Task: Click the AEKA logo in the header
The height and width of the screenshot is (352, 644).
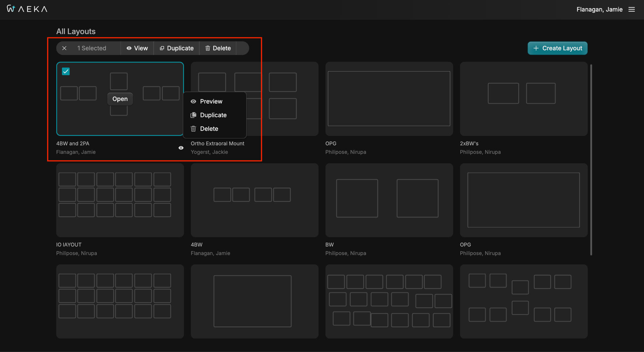Action: (27, 9)
